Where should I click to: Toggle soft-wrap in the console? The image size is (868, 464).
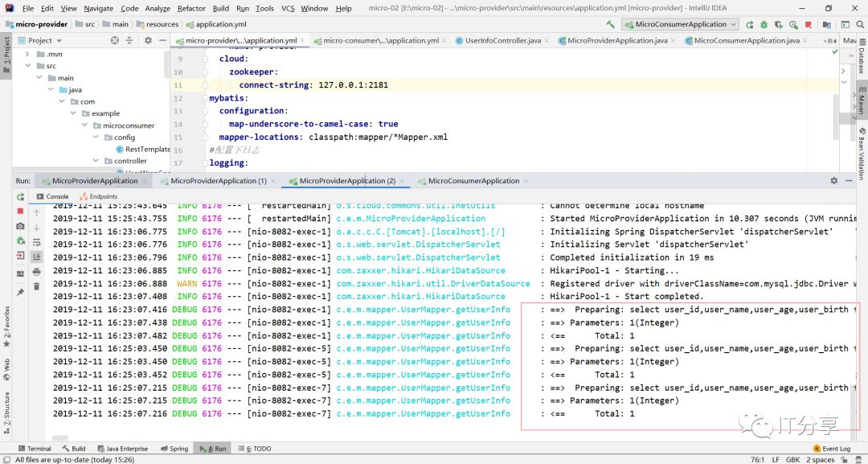coord(36,242)
